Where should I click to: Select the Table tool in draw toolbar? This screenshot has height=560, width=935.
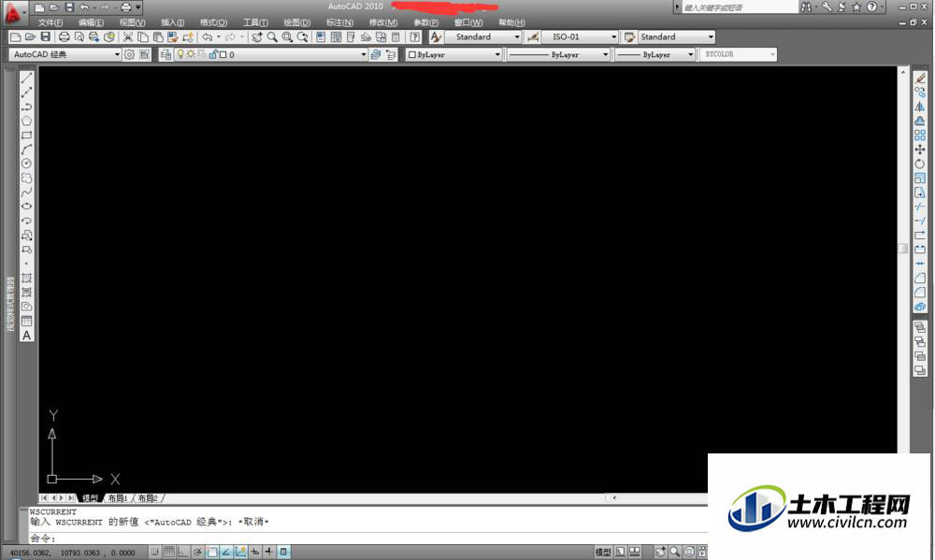(26, 322)
